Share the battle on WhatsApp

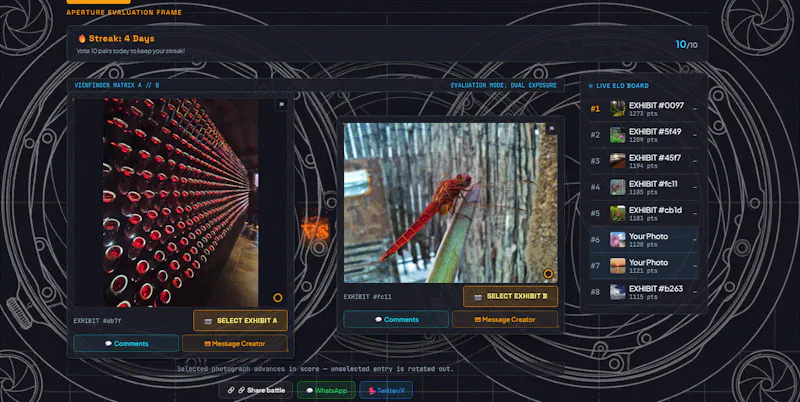tap(326, 391)
